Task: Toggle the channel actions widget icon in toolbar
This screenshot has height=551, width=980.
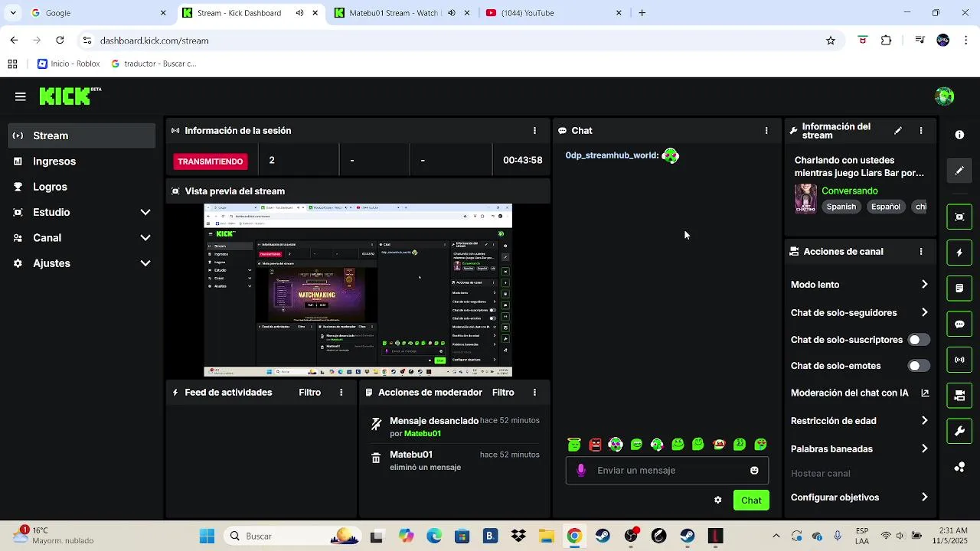Action: pyautogui.click(x=959, y=396)
